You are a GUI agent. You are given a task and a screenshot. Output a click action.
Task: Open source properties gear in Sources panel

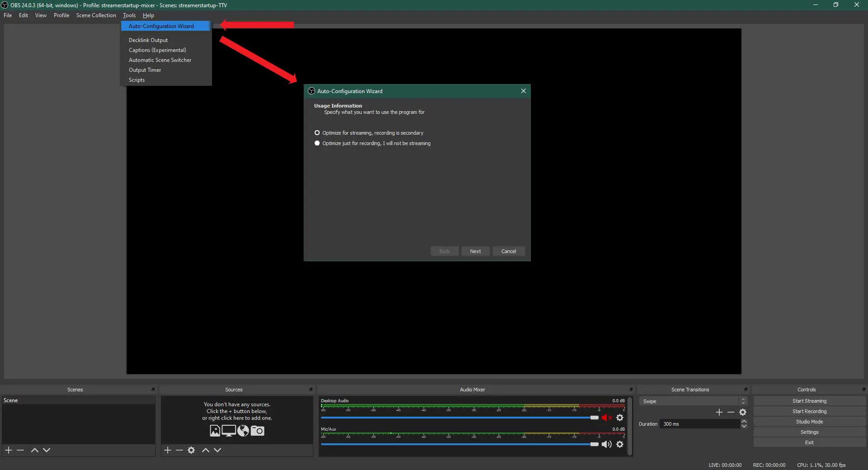coord(191,450)
